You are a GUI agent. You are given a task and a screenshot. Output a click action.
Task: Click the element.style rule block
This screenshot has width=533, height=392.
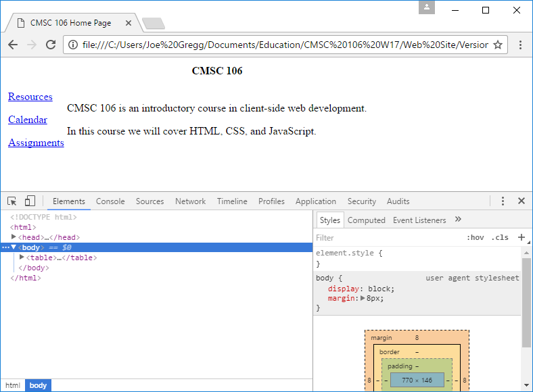(x=417, y=258)
